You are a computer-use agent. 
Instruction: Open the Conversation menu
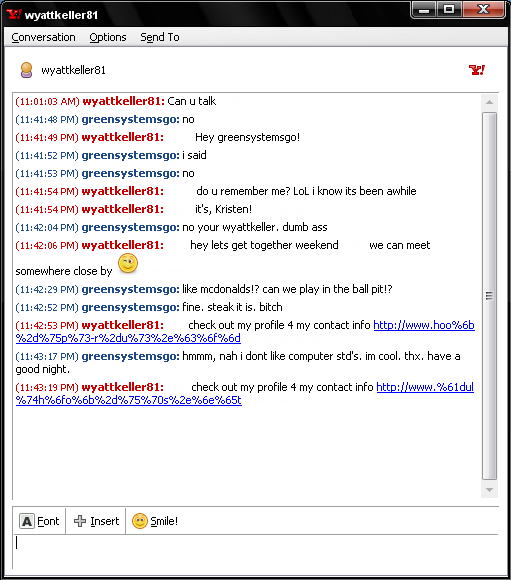click(43, 37)
